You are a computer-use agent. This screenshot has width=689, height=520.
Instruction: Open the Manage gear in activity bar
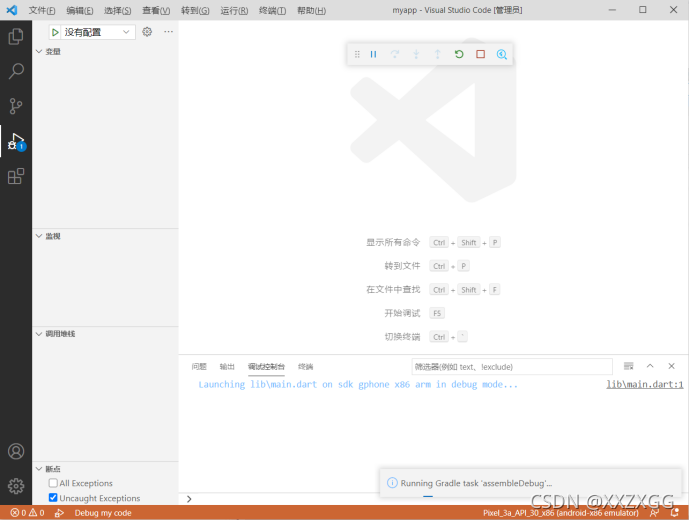[x=16, y=486]
